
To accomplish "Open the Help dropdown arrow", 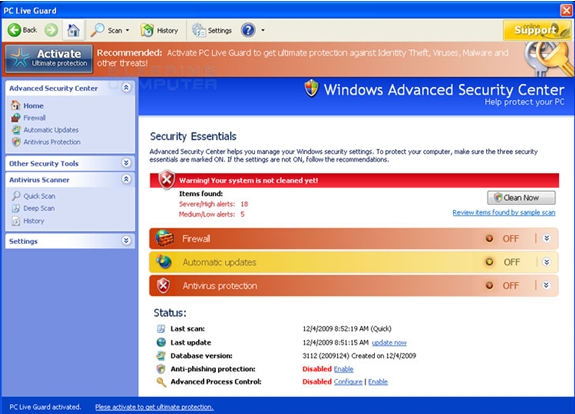I will tap(263, 30).
